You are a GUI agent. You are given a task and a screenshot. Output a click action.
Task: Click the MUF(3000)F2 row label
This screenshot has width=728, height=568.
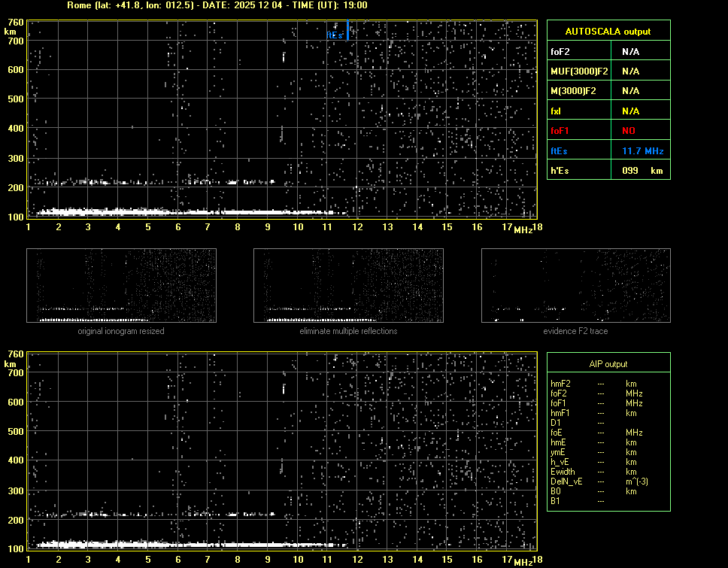[x=579, y=71]
